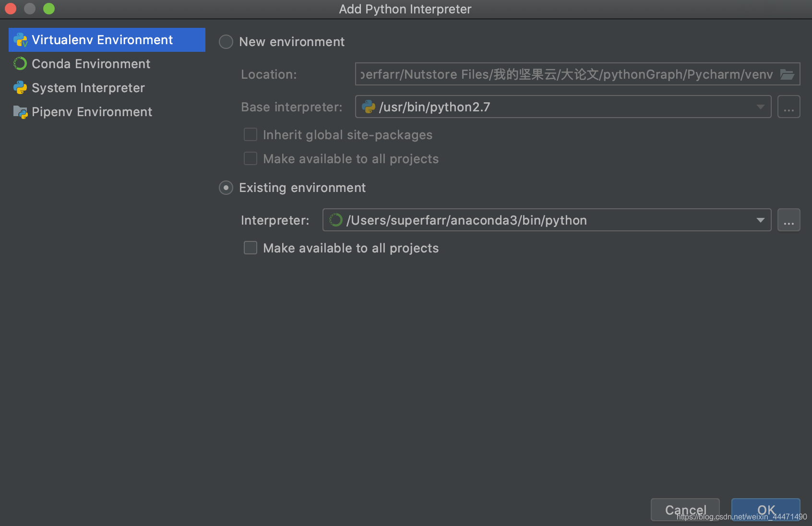The width and height of the screenshot is (812, 526).
Task: Select the New environment radio button
Action: tap(226, 42)
